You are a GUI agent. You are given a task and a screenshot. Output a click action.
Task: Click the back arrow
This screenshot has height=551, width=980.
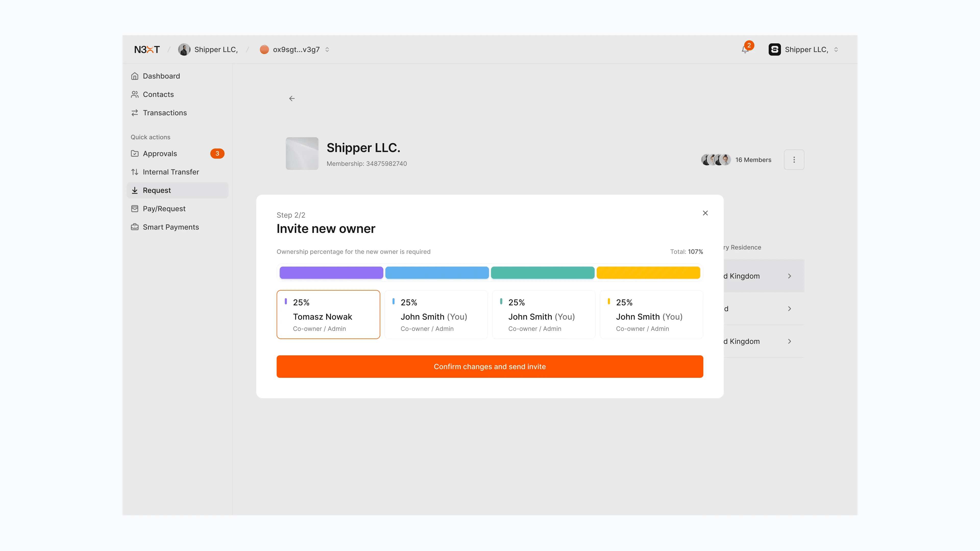tap(292, 98)
